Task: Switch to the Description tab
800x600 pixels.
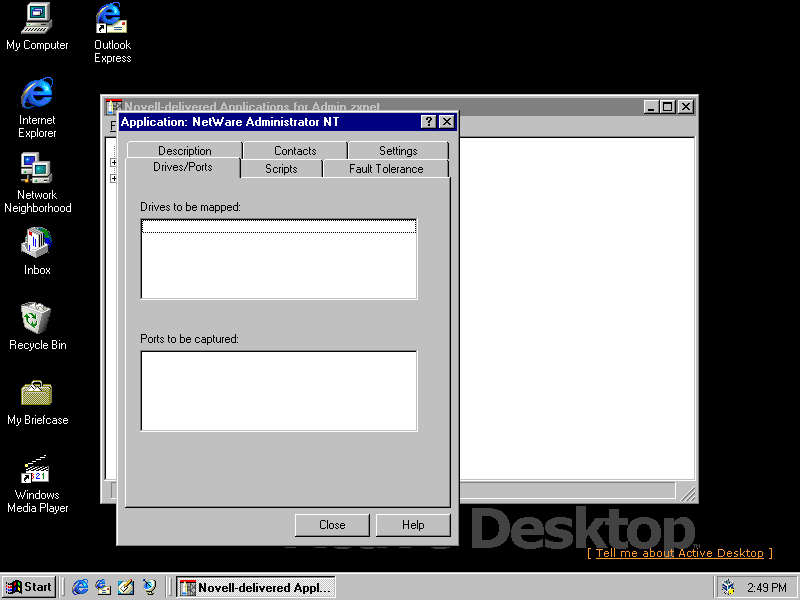Action: click(184, 151)
